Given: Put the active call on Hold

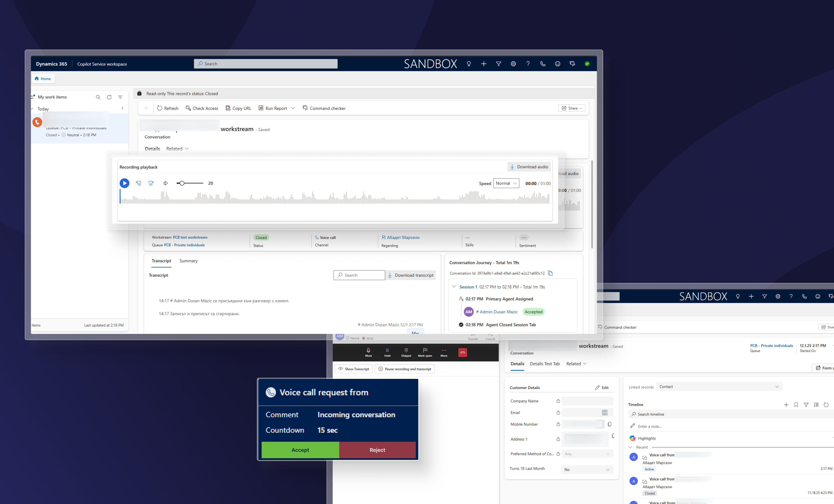Looking at the screenshot, I should coord(387,352).
